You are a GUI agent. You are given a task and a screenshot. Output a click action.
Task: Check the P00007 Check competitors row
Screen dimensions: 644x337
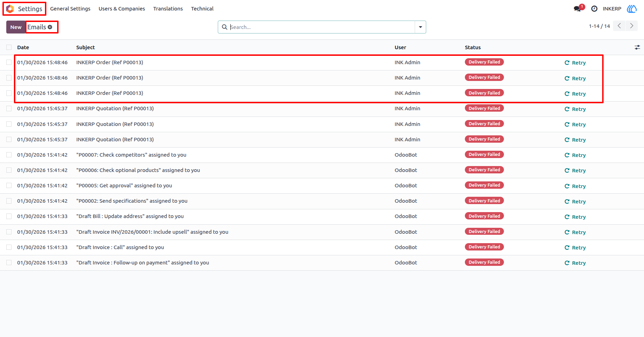pos(9,155)
